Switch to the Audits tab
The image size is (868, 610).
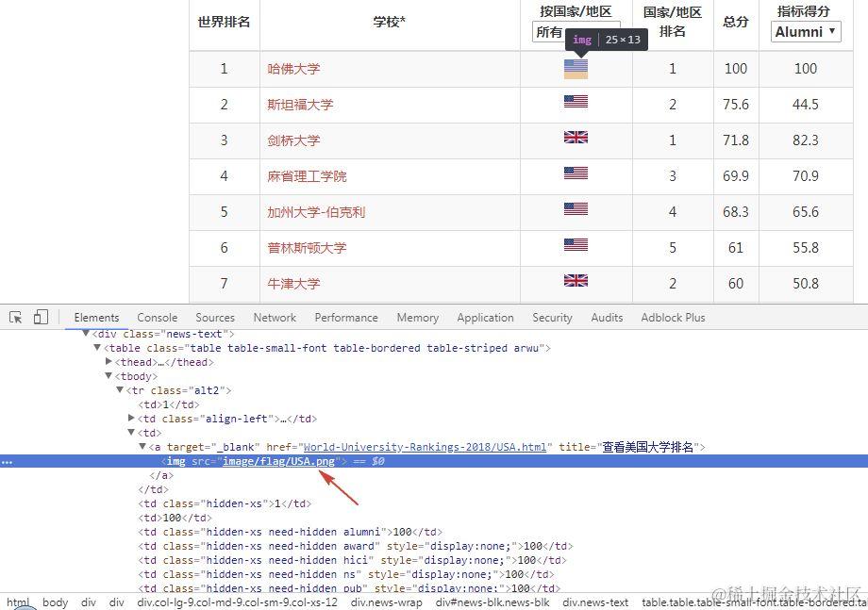pos(607,318)
